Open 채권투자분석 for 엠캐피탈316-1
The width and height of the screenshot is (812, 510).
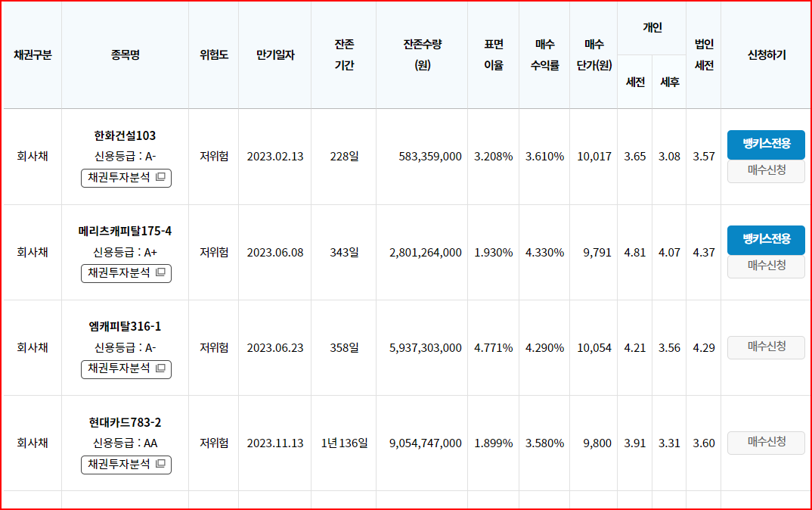126,369
